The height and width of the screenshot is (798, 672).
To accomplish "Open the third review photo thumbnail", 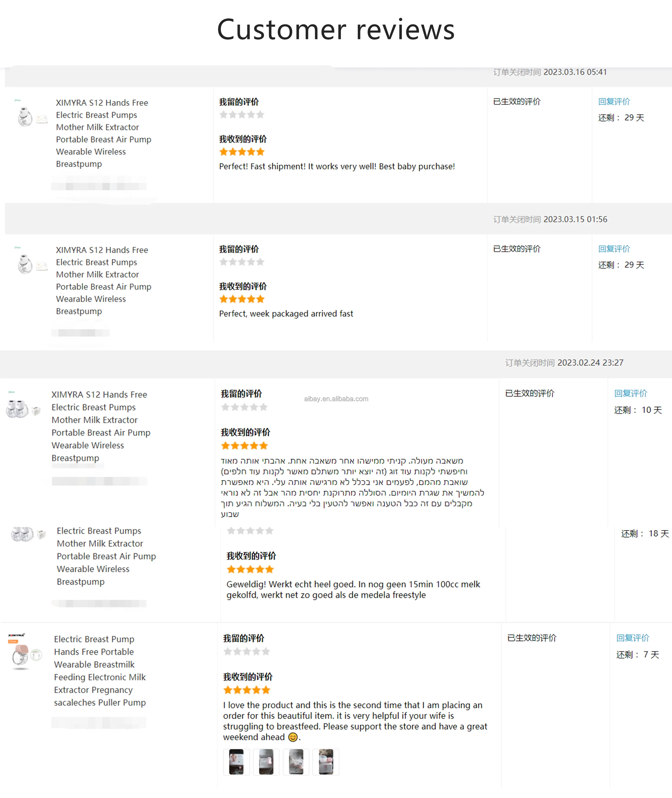I will 296,762.
